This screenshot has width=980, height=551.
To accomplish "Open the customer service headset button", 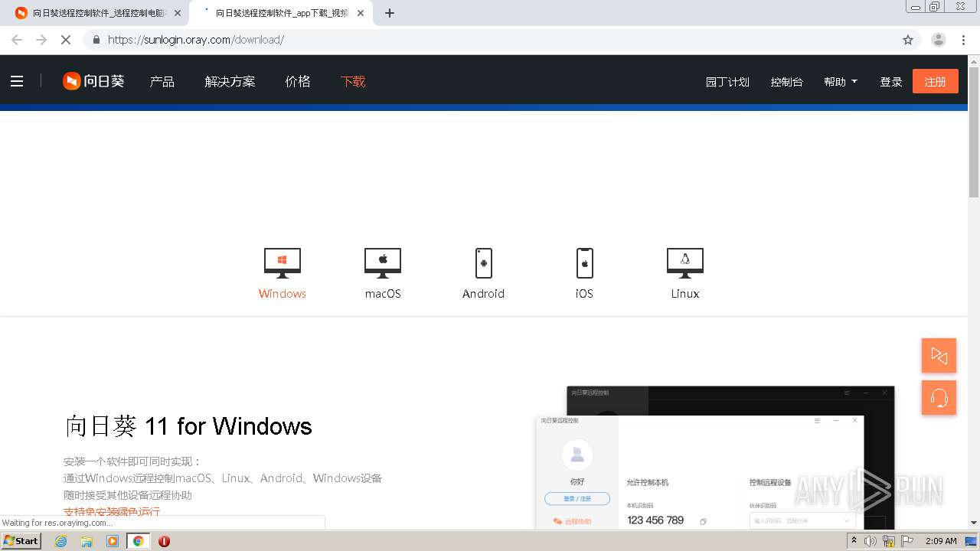I will tap(939, 398).
